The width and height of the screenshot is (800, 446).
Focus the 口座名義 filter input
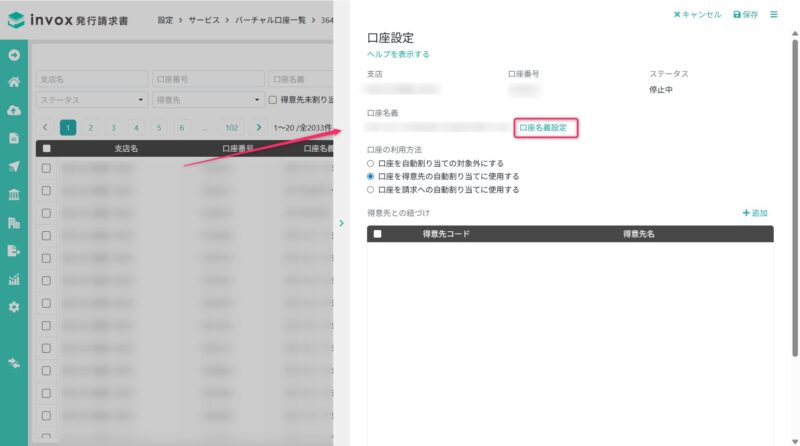pyautogui.click(x=301, y=79)
